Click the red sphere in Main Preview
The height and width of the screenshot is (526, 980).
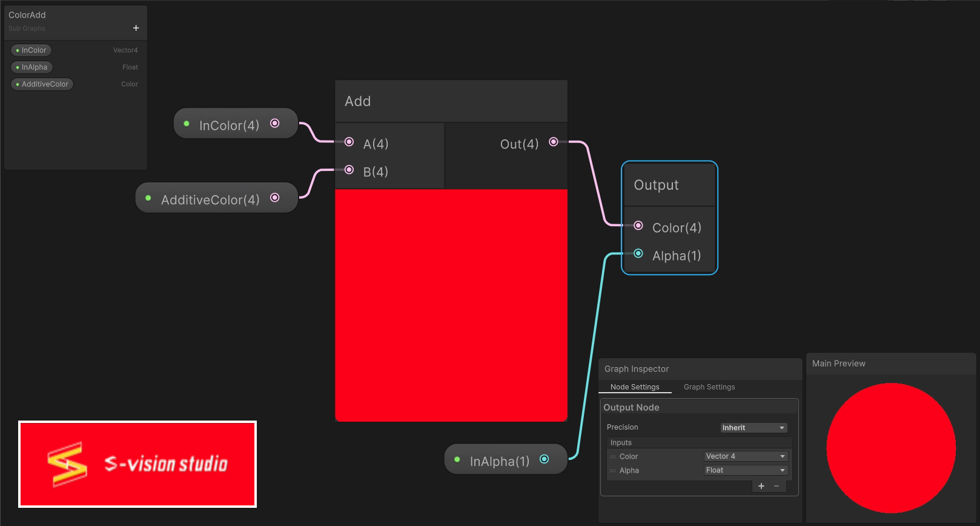pyautogui.click(x=891, y=448)
